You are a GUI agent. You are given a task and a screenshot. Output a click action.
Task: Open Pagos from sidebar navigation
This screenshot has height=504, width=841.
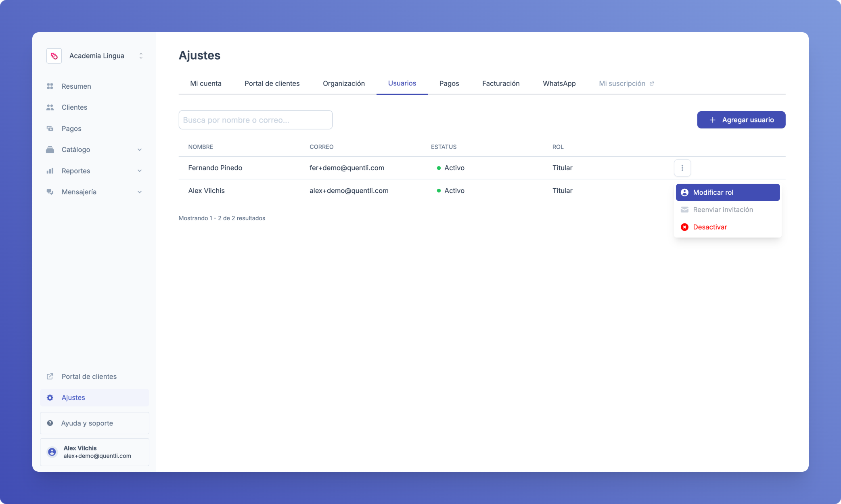(71, 129)
